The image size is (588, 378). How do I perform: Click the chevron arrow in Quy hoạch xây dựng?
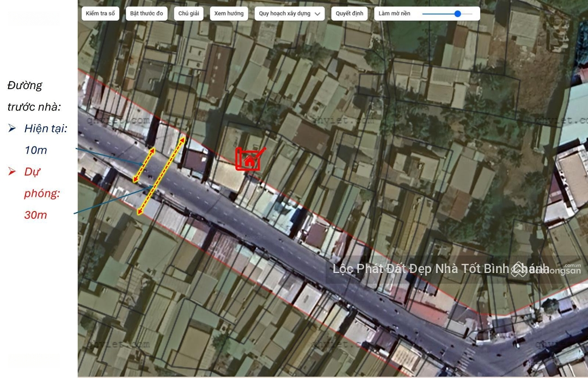(x=317, y=14)
